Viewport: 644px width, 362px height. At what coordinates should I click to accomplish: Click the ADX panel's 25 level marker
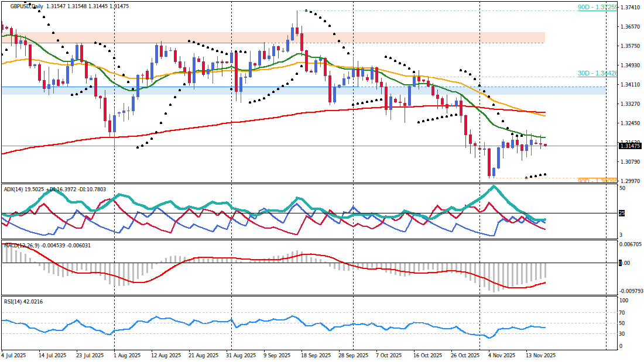[x=622, y=213]
